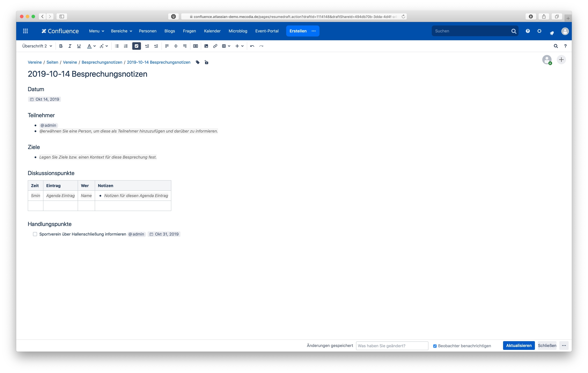
Task: Click the undo arrow
Action: tap(252, 46)
